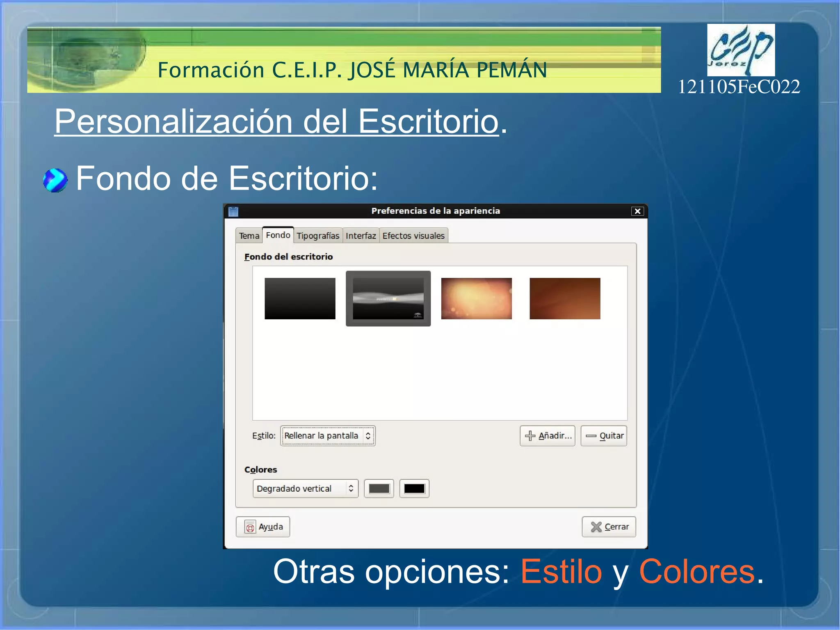Pick the light orange bokeh wallpaper thumbnail

pos(476,298)
